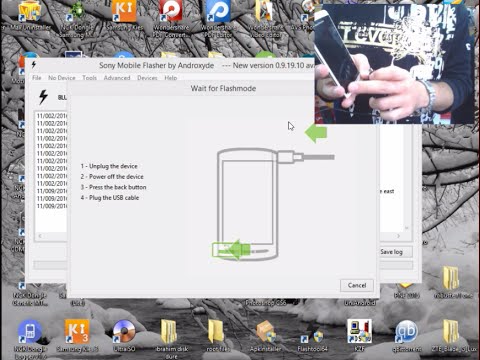Open the Devices menu

tap(147, 78)
